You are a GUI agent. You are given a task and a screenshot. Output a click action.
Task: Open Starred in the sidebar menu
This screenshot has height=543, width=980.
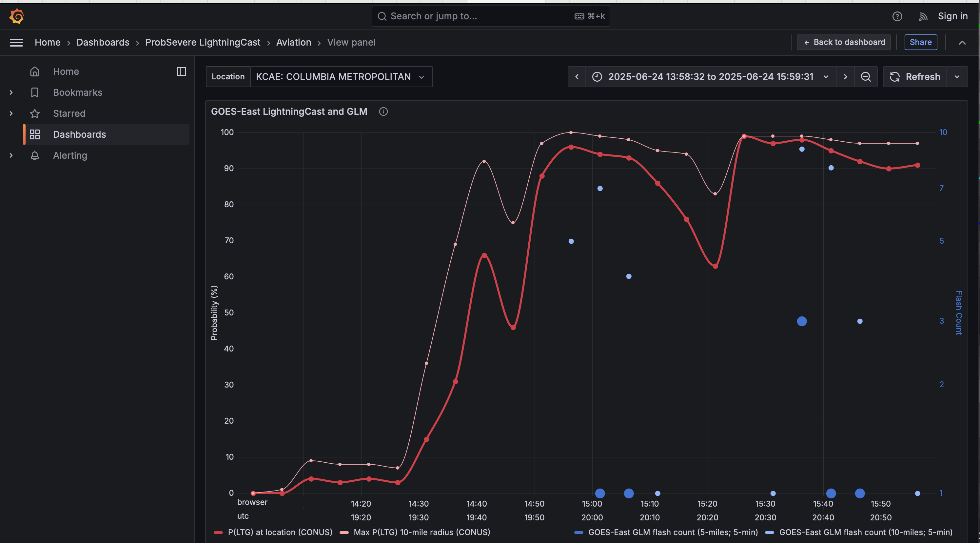[69, 113]
